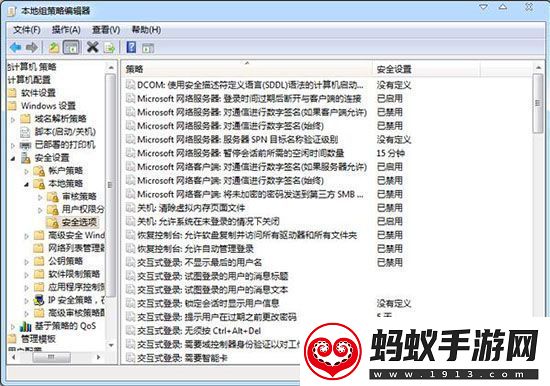The height and width of the screenshot is (386, 550).
Task: Expand the 已部署的打印机 node arrow
Action: pos(13,145)
